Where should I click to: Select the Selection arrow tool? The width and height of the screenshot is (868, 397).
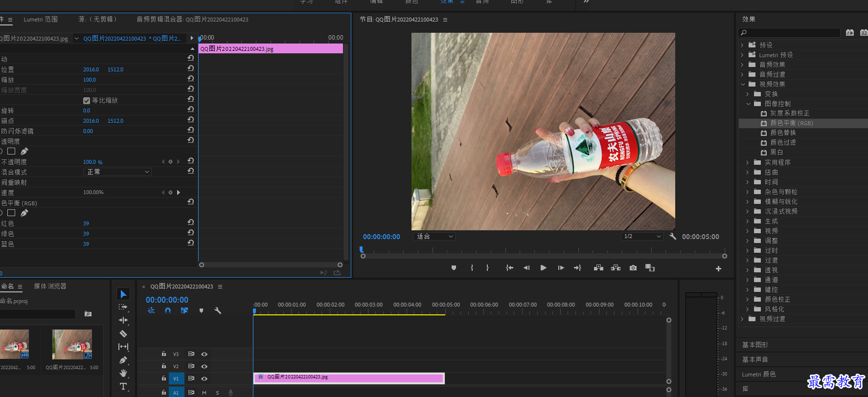pyautogui.click(x=123, y=294)
